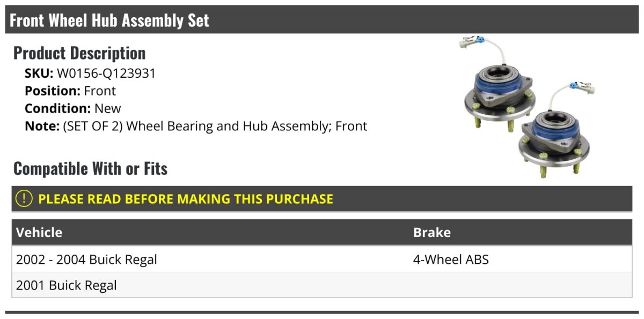Click the Brake column header
This screenshot has height=319, width=644.
(432, 233)
